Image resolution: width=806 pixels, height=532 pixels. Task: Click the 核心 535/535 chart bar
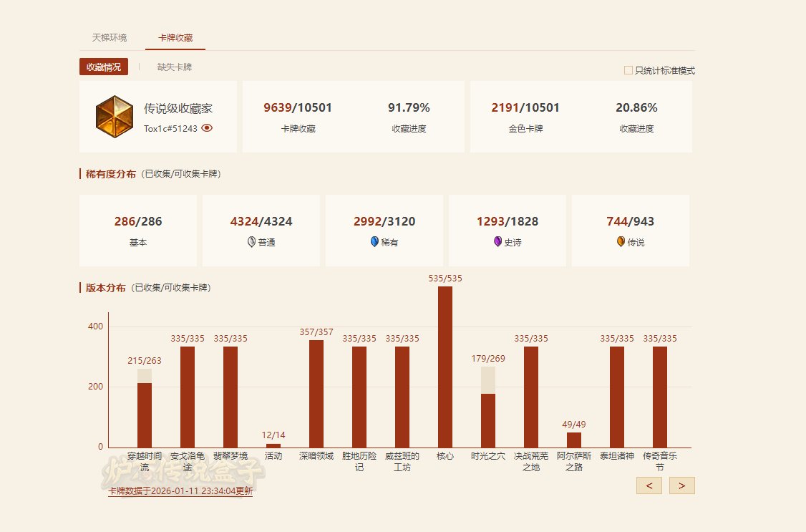445,367
